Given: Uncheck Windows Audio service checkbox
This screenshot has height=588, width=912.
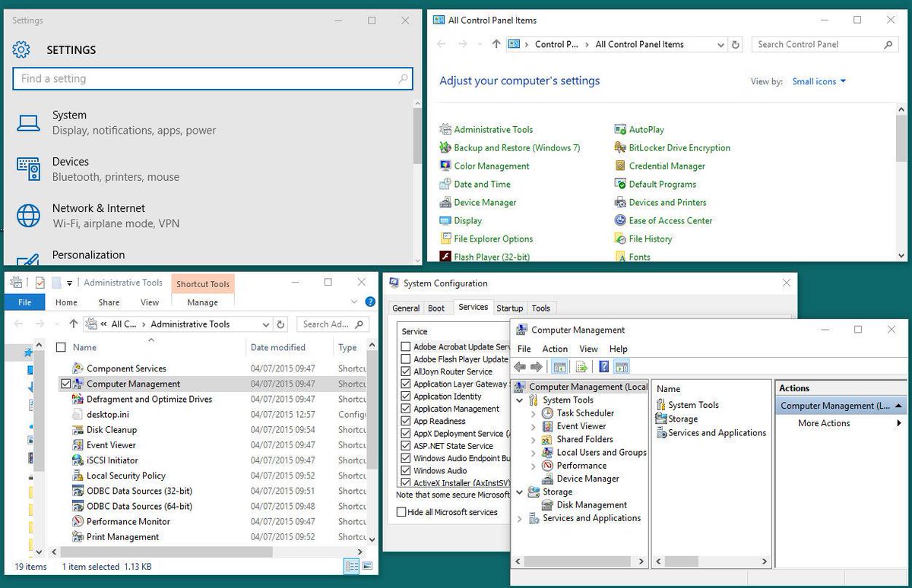Looking at the screenshot, I should coord(406,471).
